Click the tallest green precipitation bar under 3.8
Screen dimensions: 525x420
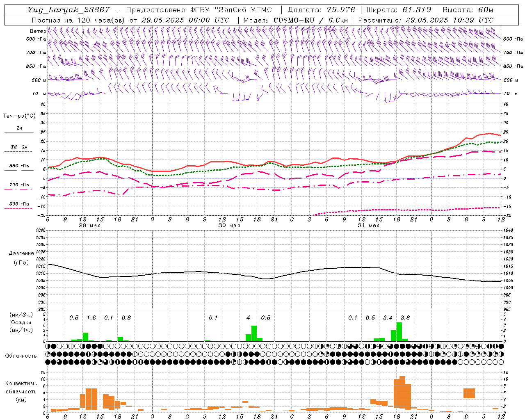399,332
